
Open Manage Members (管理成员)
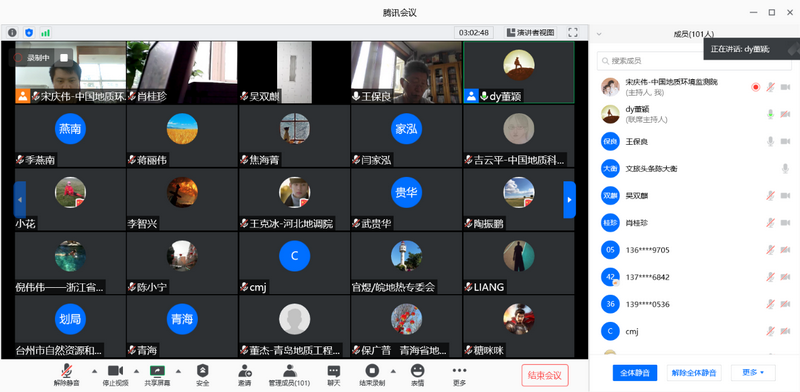(289, 375)
